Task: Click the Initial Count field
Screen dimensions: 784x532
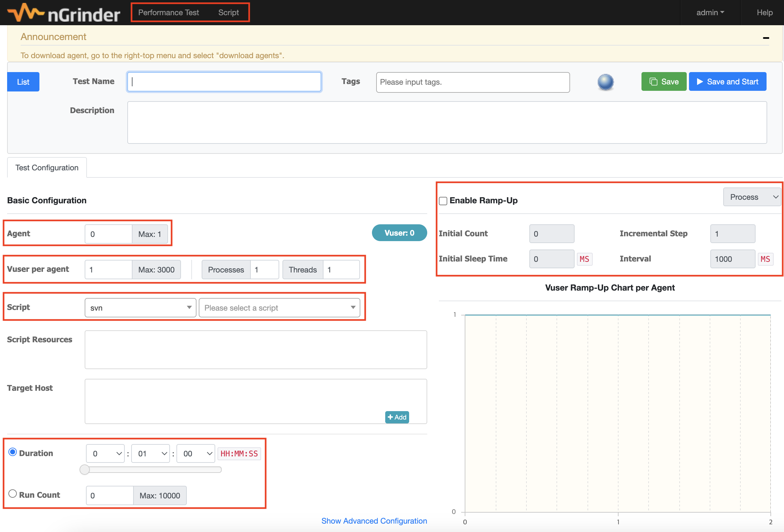Action: [552, 234]
